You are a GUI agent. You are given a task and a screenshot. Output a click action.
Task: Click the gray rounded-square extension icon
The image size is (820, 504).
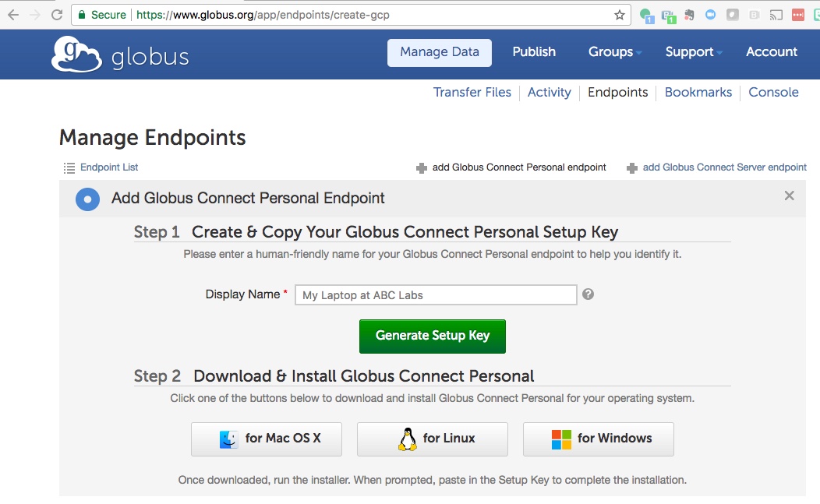click(x=733, y=15)
